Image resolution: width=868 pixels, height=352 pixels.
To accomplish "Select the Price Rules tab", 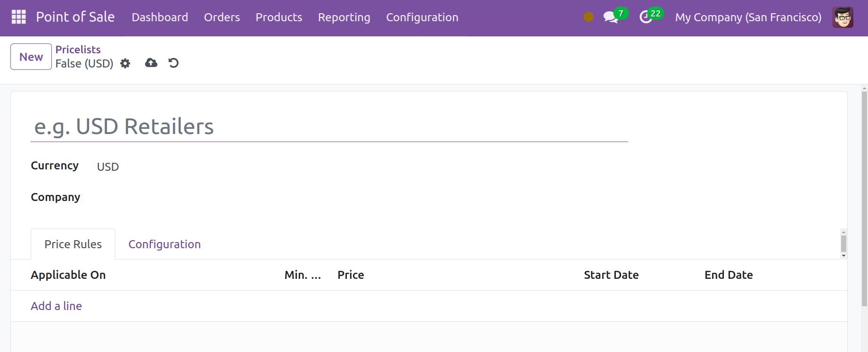I will 73,244.
